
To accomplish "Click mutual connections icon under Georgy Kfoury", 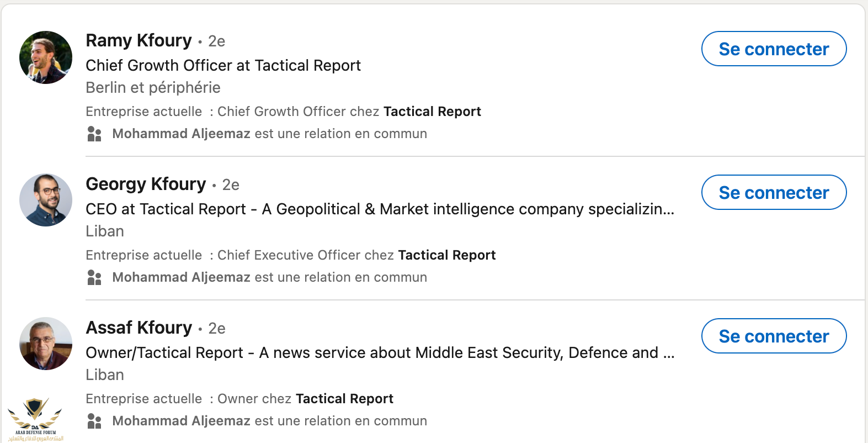I will pyautogui.click(x=94, y=278).
